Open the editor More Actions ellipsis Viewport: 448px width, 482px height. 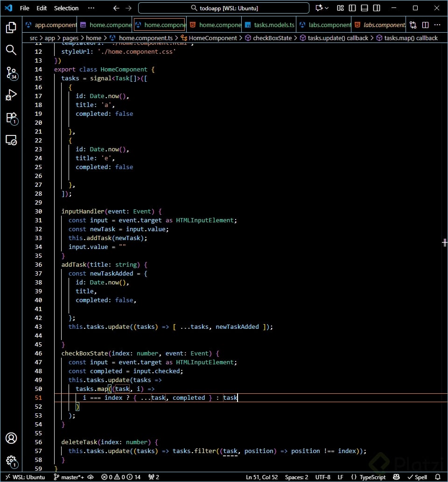pos(438,25)
